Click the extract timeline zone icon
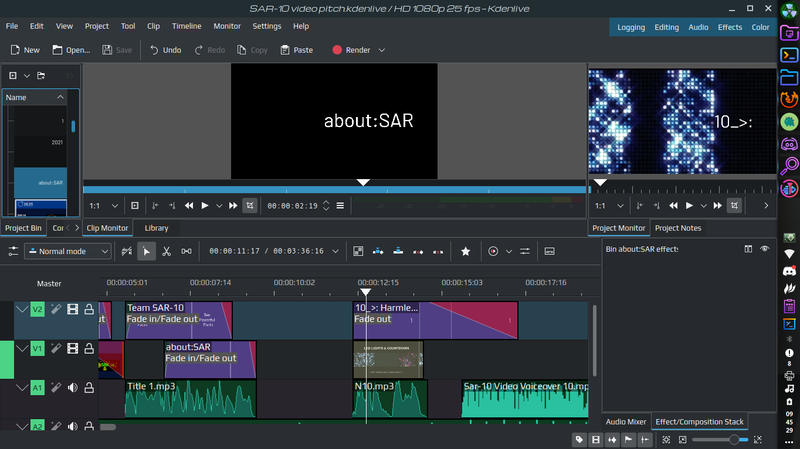This screenshot has width=800, height=449. click(418, 251)
